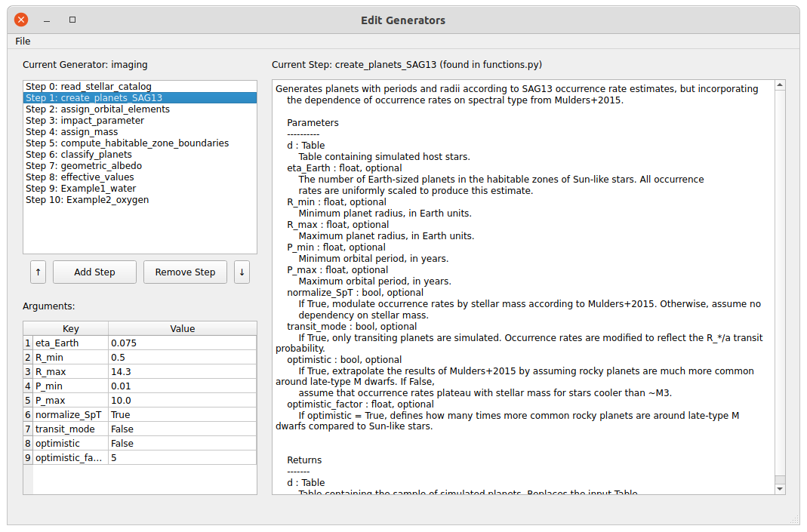Click row header number 1 in arguments table
Screen dimensions: 807x532
pos(28,343)
